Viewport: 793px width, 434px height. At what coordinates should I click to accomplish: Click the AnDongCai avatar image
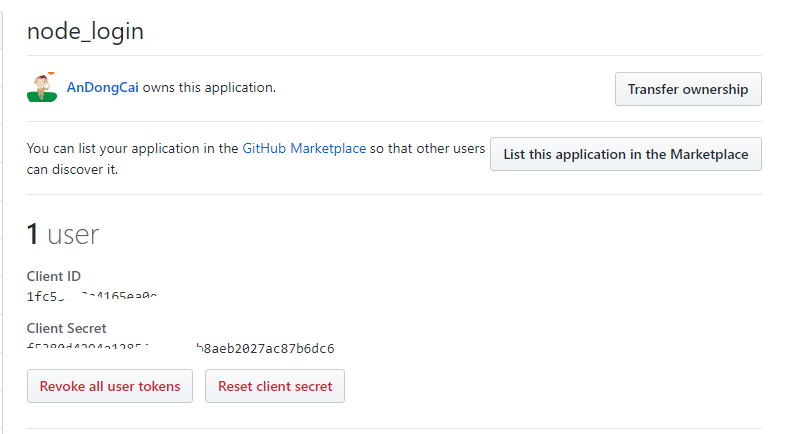42,88
